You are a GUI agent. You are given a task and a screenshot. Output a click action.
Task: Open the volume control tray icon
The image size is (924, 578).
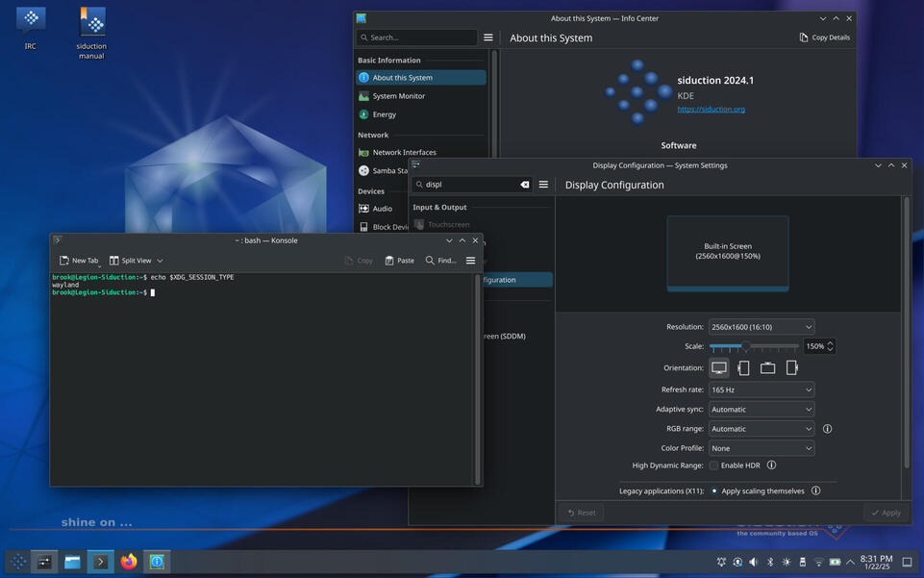[754, 562]
